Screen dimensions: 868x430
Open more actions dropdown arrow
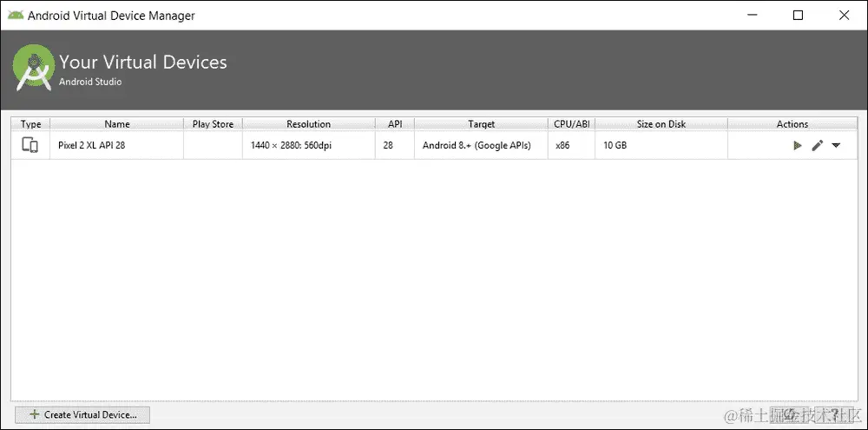click(x=836, y=146)
